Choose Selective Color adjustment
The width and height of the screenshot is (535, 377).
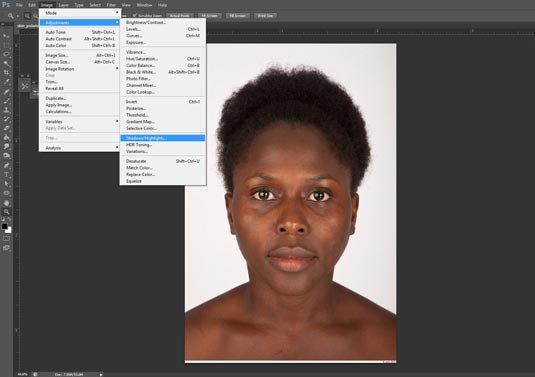(x=163, y=128)
